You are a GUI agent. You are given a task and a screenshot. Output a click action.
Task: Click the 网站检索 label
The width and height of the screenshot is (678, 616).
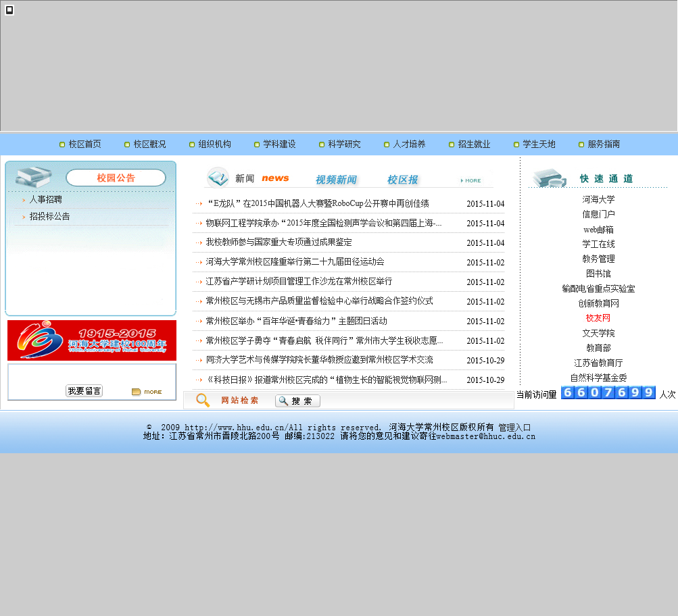pyautogui.click(x=239, y=401)
